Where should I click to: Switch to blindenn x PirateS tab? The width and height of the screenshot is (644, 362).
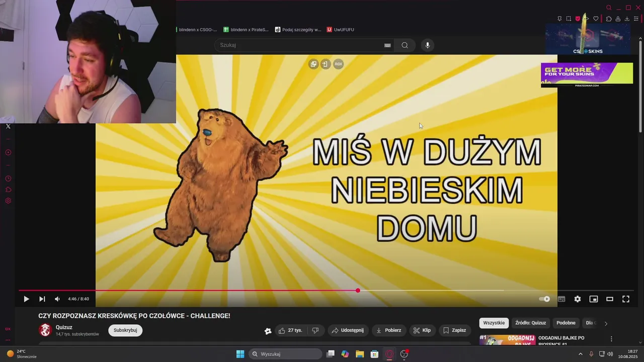click(x=246, y=30)
